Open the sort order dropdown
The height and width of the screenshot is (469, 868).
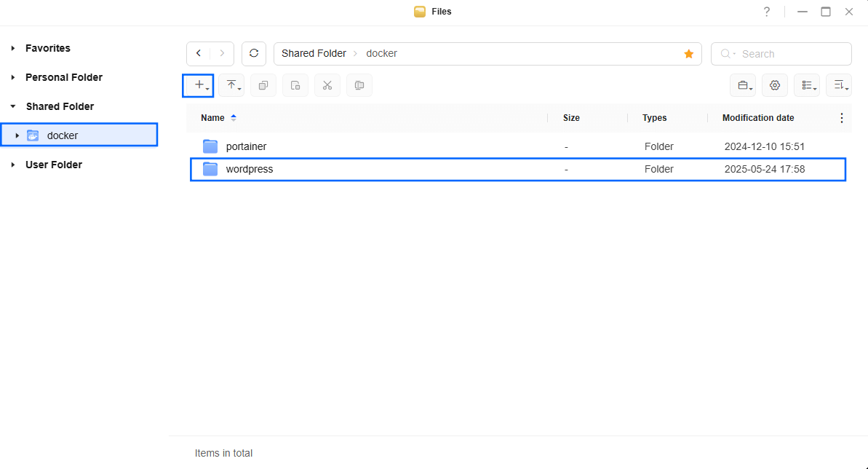click(x=839, y=85)
